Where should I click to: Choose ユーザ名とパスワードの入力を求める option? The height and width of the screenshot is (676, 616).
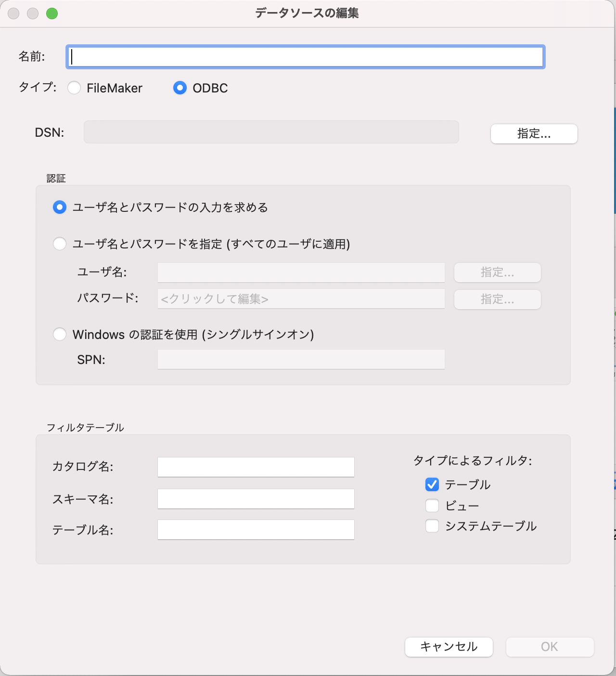point(60,208)
